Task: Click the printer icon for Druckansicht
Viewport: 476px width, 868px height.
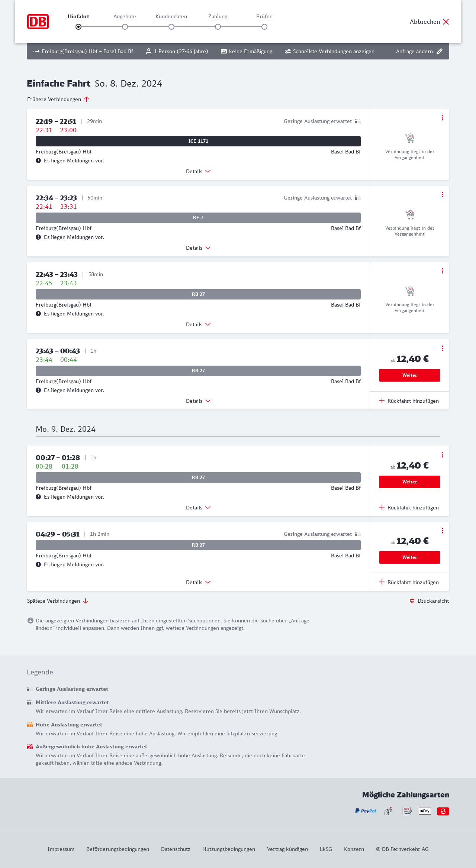Action: (412, 601)
